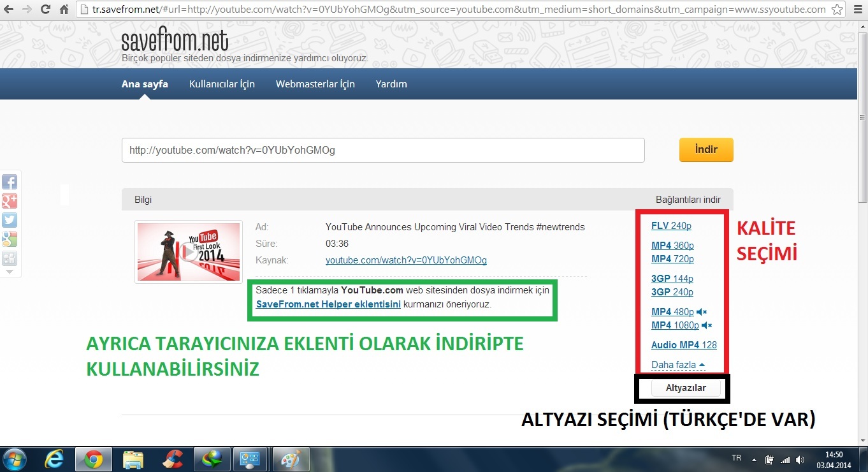Click the Altyazılar button
868x472 pixels.
[686, 388]
